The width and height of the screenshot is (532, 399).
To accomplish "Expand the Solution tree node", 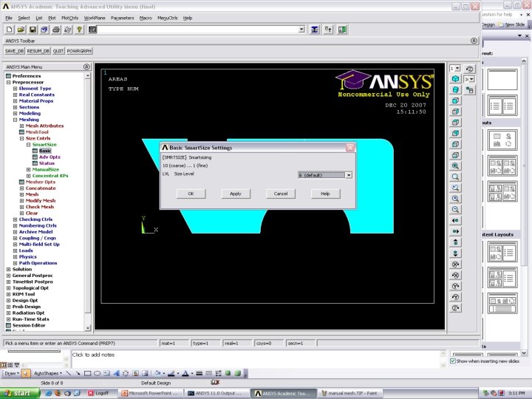I will [8, 270].
